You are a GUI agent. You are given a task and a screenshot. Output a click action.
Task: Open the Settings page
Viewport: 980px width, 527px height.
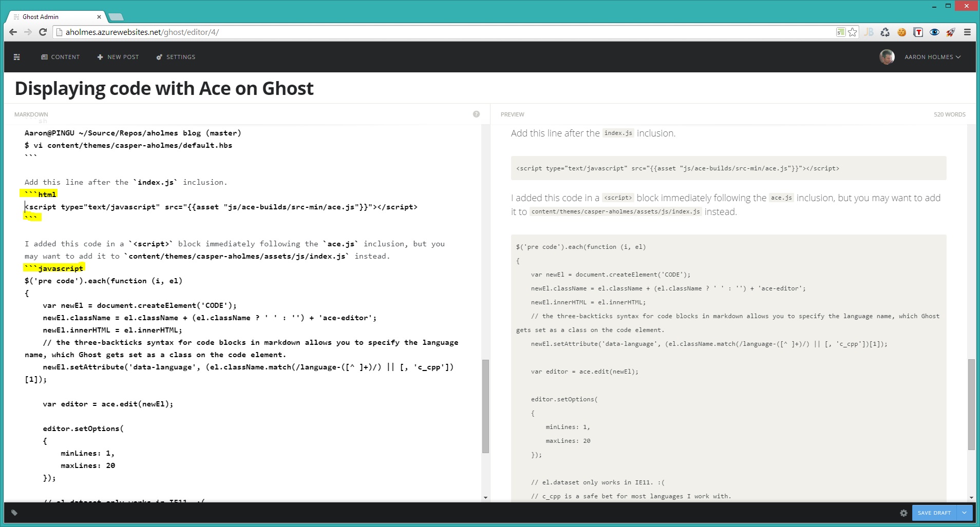pyautogui.click(x=176, y=57)
